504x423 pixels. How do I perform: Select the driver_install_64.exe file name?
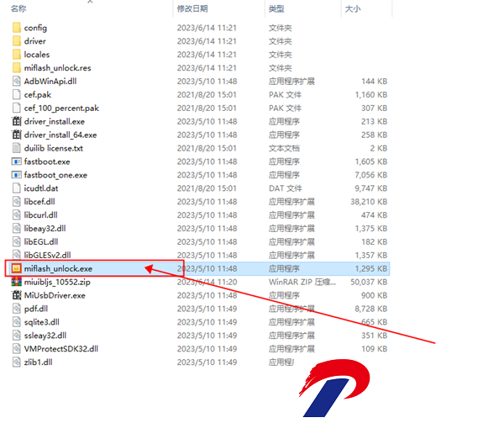(60, 135)
